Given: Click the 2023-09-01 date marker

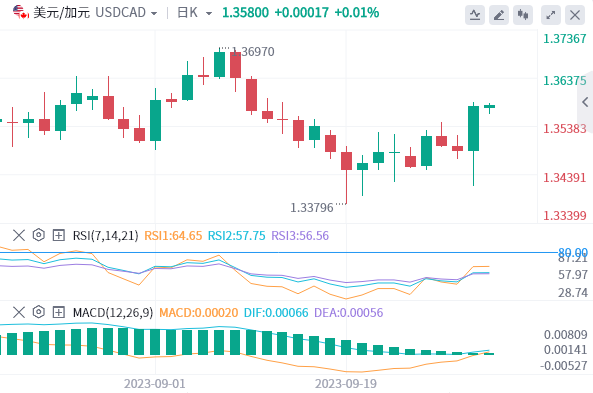Looking at the screenshot, I should click(x=155, y=384).
